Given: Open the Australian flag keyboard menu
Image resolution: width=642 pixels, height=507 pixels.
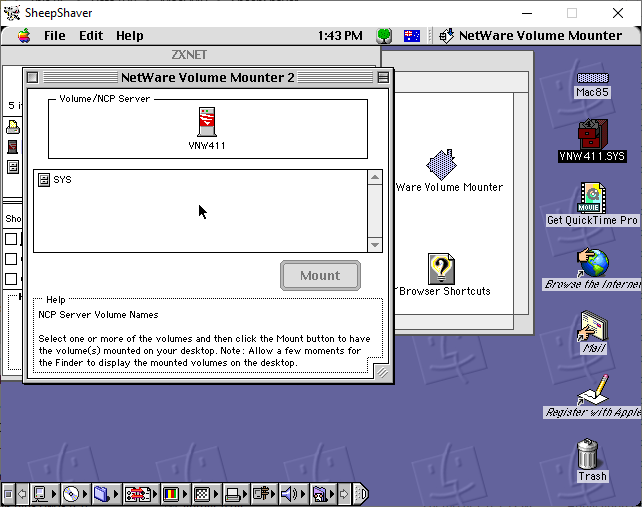Looking at the screenshot, I should (x=411, y=36).
